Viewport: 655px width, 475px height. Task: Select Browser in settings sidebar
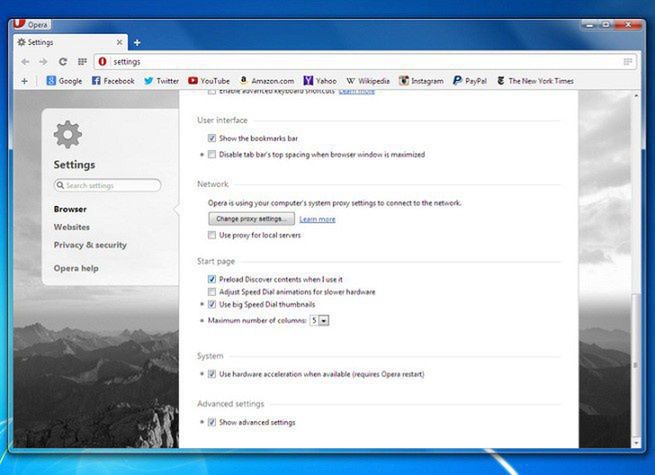pyautogui.click(x=70, y=209)
